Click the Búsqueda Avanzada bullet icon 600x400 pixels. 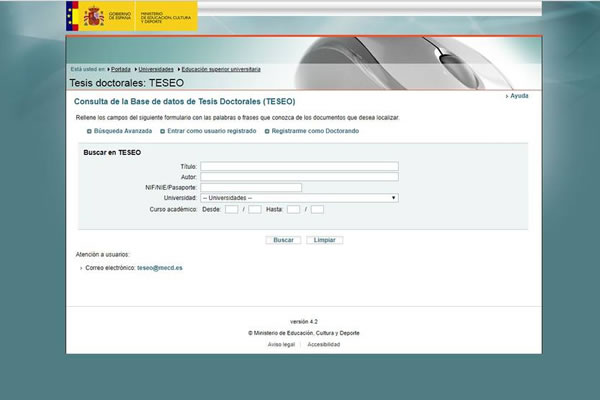click(89, 131)
